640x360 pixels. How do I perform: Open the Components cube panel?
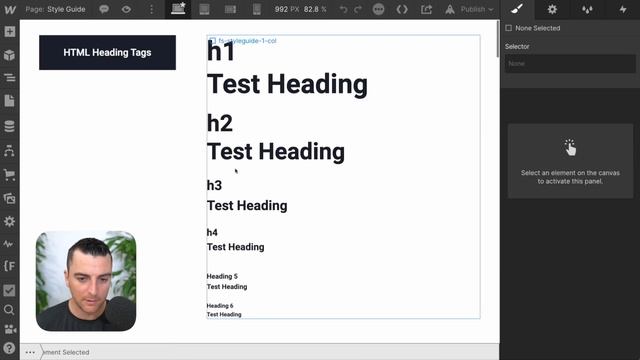pos(9,55)
